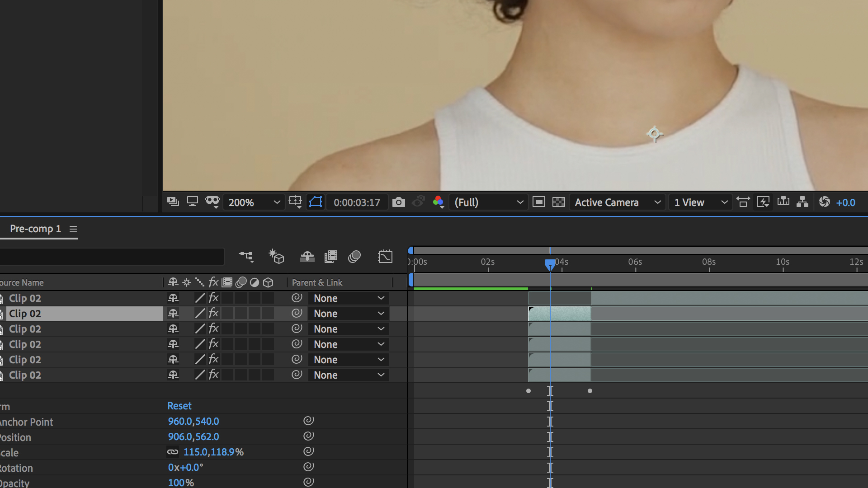Screen dimensions: 868x488
Task: Click Reset link for Transform
Action: pyautogui.click(x=179, y=406)
